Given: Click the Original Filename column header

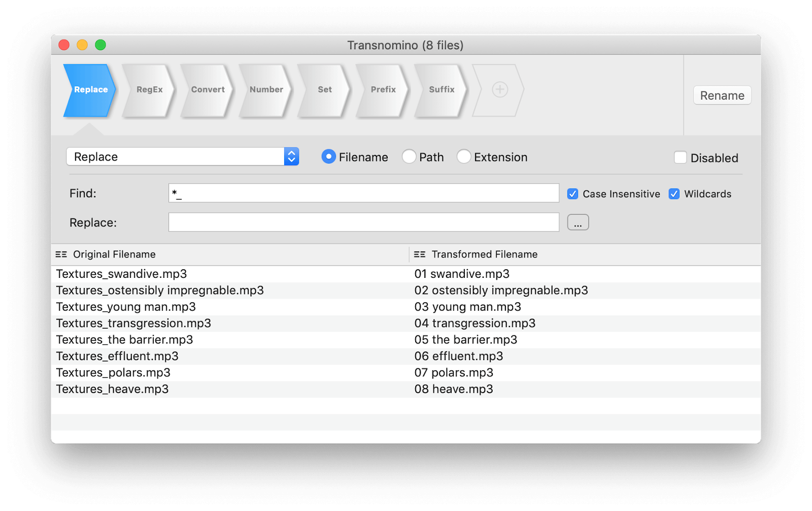Looking at the screenshot, I should click(114, 254).
